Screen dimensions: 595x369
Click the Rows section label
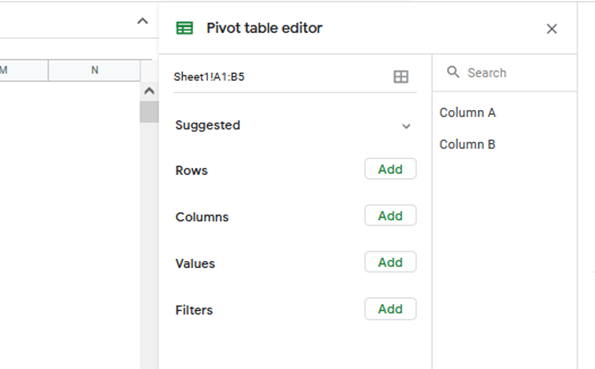click(x=191, y=170)
